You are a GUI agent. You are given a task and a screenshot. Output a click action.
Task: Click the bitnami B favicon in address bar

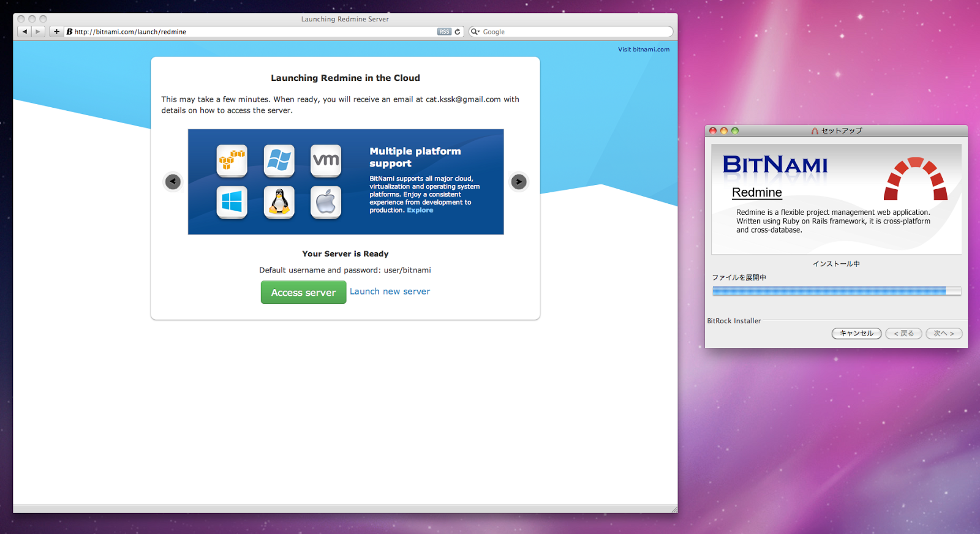(x=69, y=32)
